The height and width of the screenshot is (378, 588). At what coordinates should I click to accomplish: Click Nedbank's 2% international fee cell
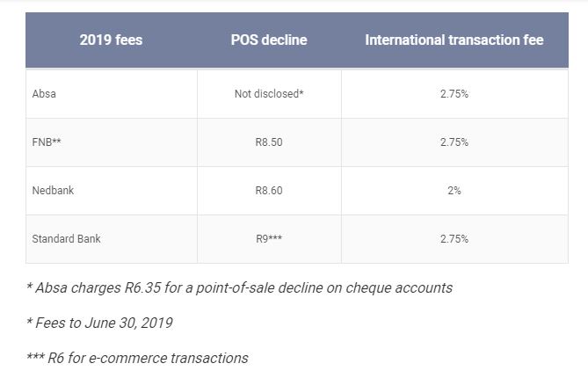454,190
